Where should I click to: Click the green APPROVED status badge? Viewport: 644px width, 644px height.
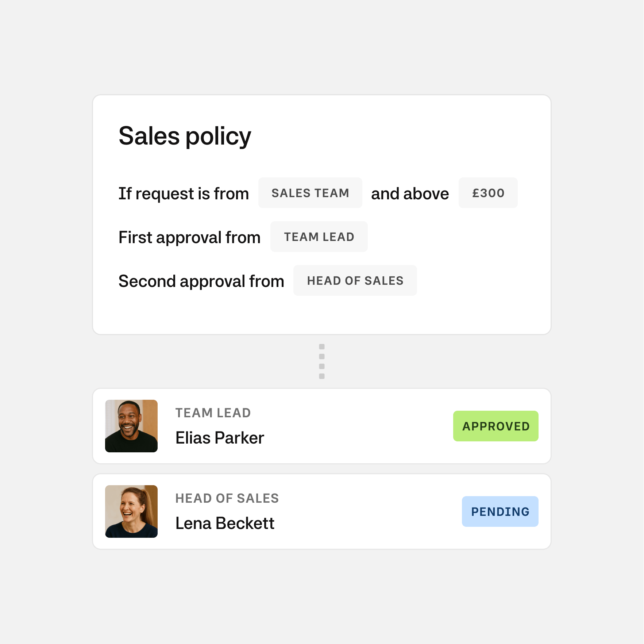click(x=495, y=426)
